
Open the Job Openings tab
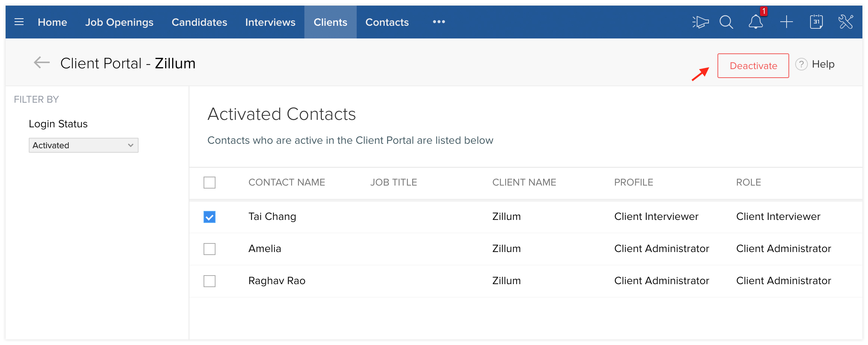coord(119,22)
